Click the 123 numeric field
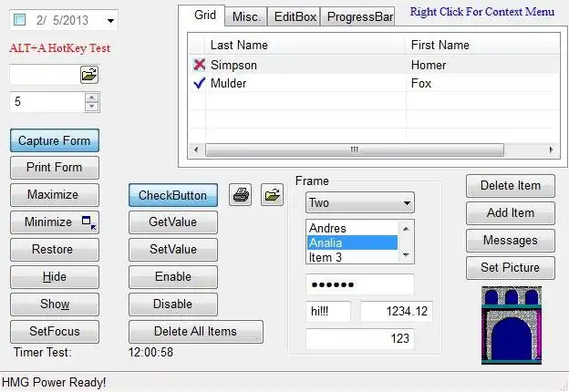This screenshot has height=392, width=569. pos(360,339)
